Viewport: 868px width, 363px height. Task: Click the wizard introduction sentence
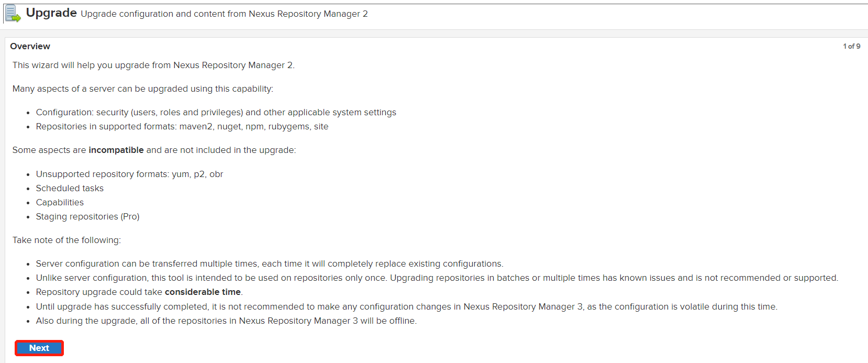[153, 65]
